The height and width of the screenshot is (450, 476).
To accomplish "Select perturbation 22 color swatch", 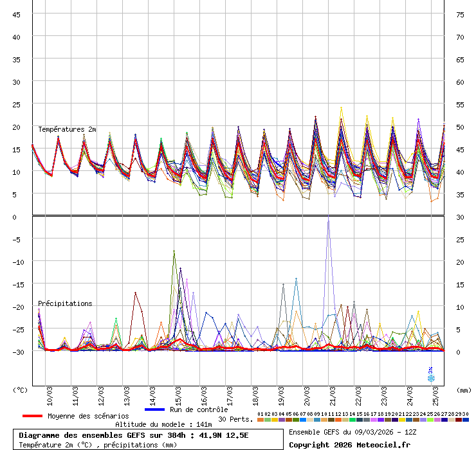I will tap(408, 420).
